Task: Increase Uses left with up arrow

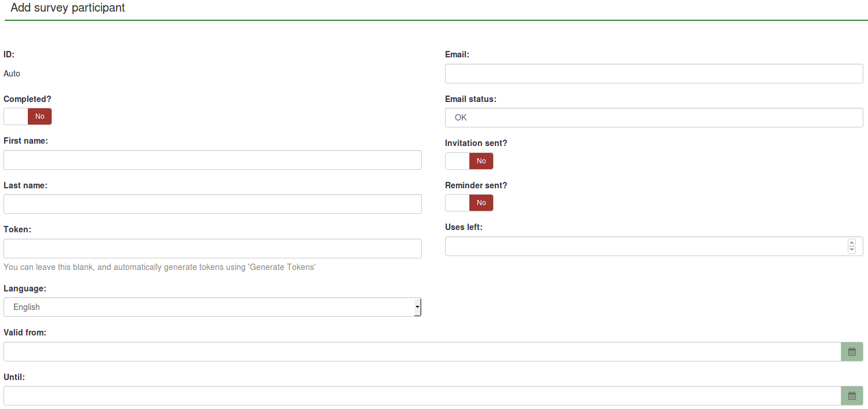Action: point(851,243)
